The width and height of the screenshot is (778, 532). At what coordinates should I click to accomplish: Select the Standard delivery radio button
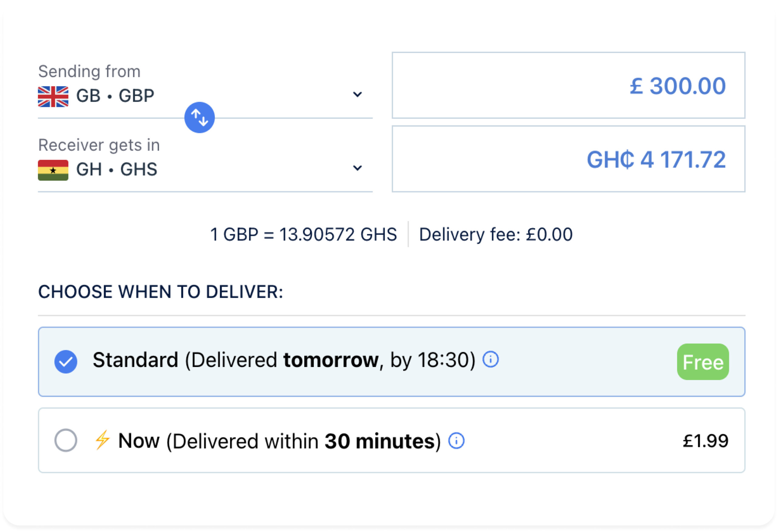click(66, 362)
